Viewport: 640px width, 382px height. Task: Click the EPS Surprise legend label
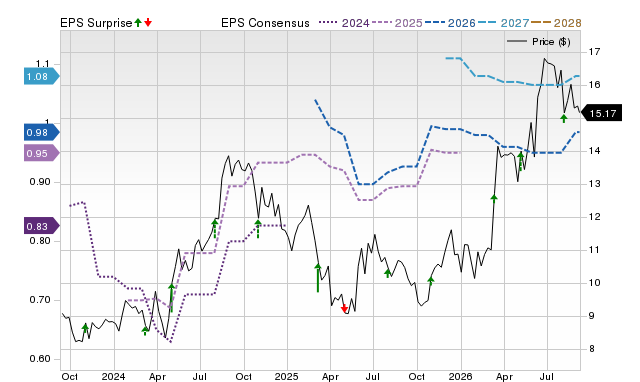(x=96, y=23)
